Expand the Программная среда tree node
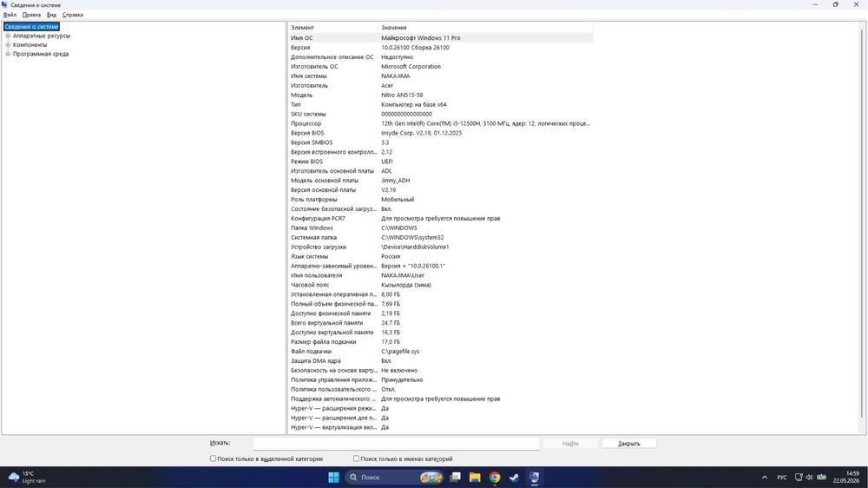Viewport: 868px width, 488px height. [8, 55]
